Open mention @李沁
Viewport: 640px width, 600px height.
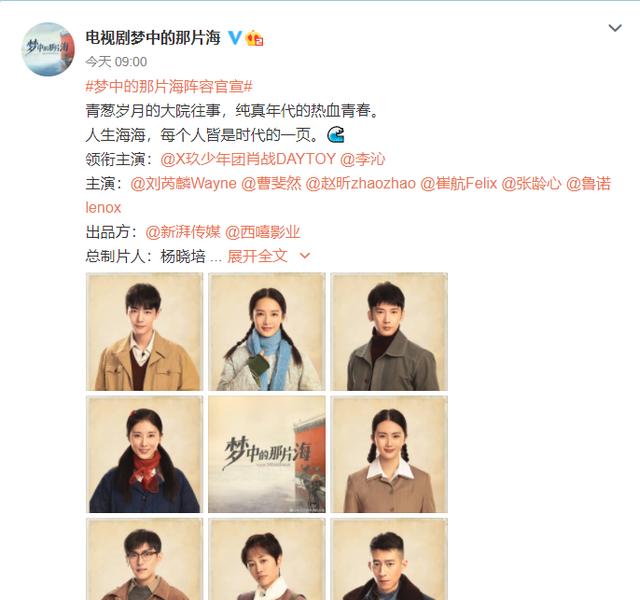[362, 159]
